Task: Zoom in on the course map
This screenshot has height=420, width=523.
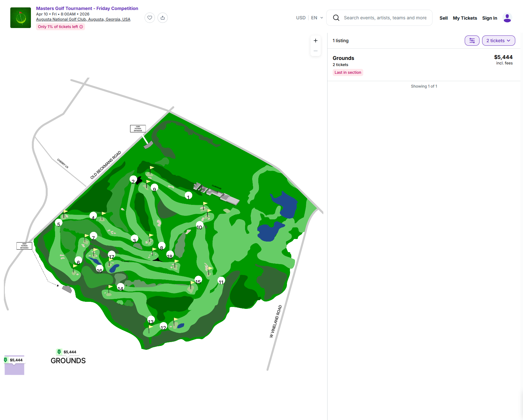Action: coord(316,41)
